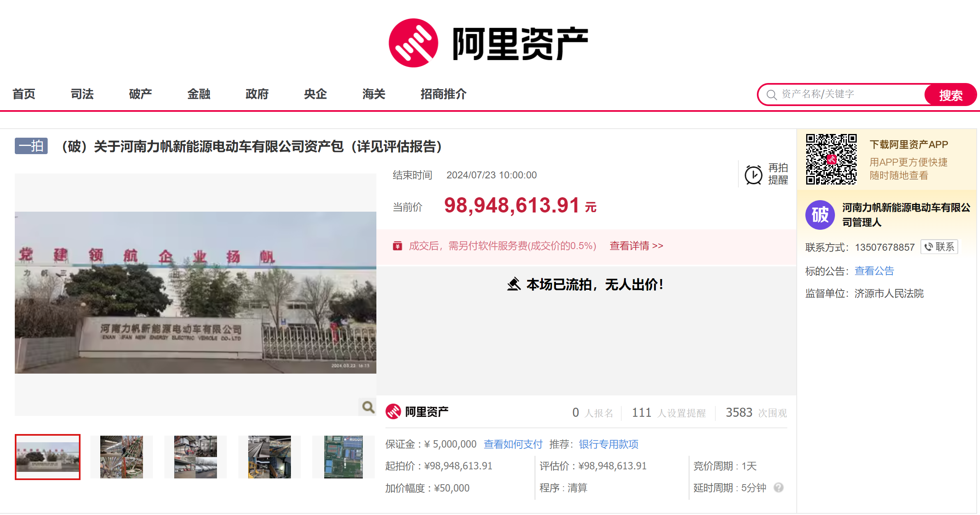The height and width of the screenshot is (515, 980).
Task: Click the 联系 phone button
Action: coord(939,247)
